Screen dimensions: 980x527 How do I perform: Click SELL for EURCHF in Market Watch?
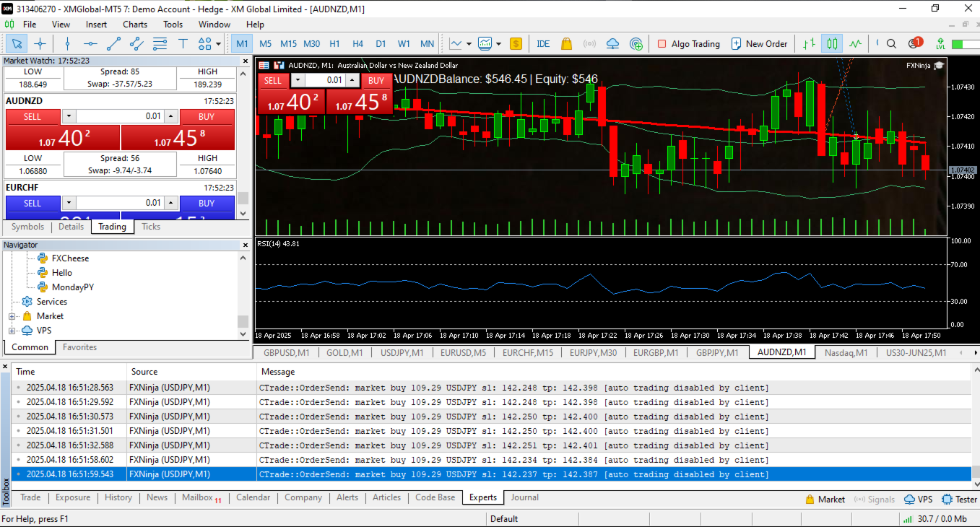point(32,203)
